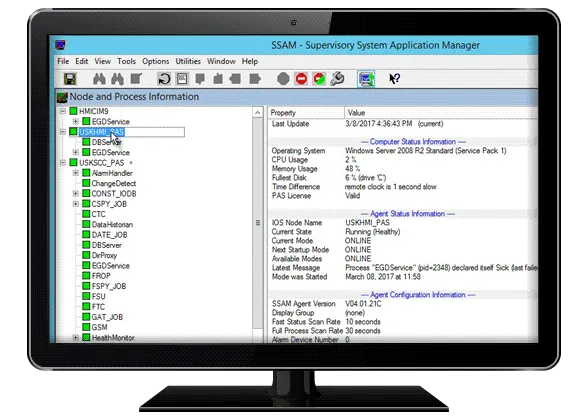Click the grey octagon toolbar icon
This screenshot has width=587, height=420.
(x=283, y=79)
